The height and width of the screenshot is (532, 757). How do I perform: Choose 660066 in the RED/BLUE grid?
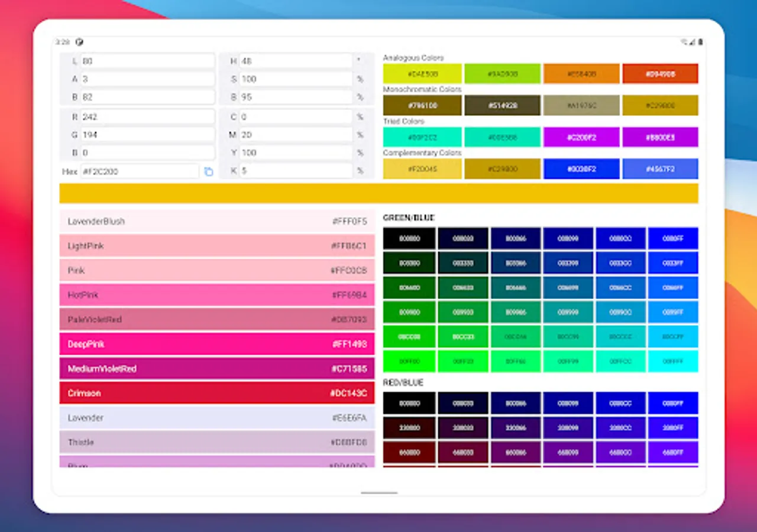coord(515,452)
